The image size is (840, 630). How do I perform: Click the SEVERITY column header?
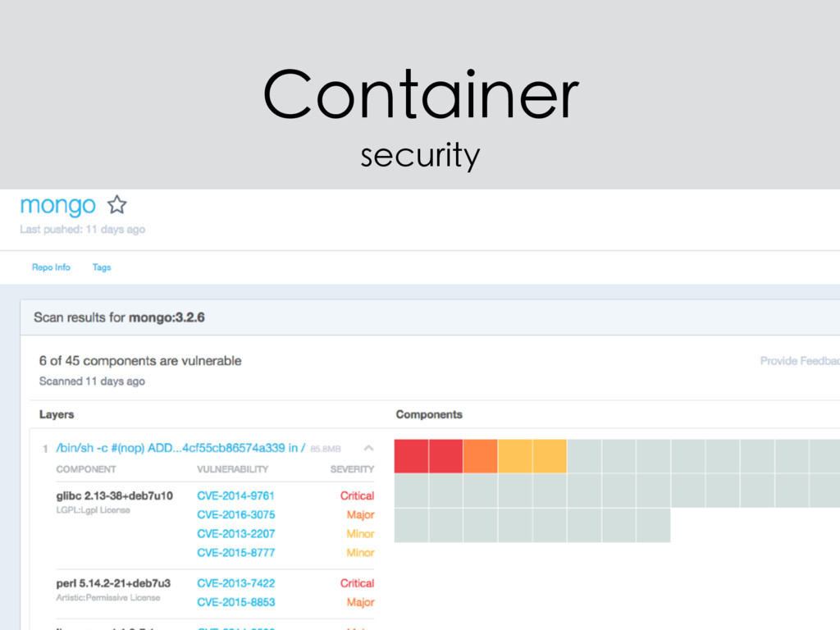click(352, 469)
